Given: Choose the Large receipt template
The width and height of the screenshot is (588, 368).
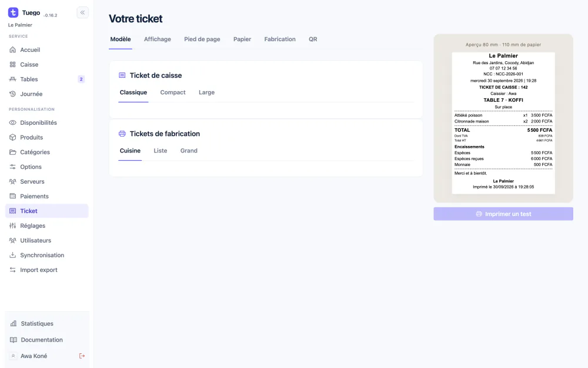Looking at the screenshot, I should tap(206, 92).
